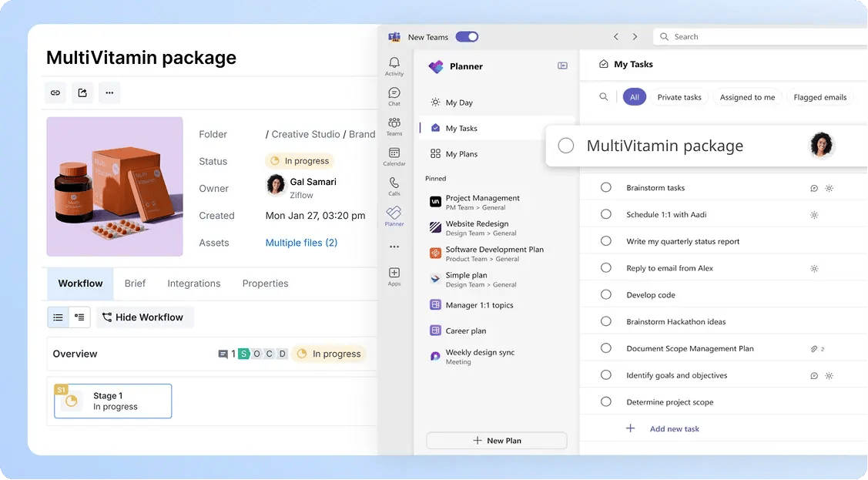Click the back chevron near the search bar
The width and height of the screenshot is (868, 480).
click(x=615, y=36)
